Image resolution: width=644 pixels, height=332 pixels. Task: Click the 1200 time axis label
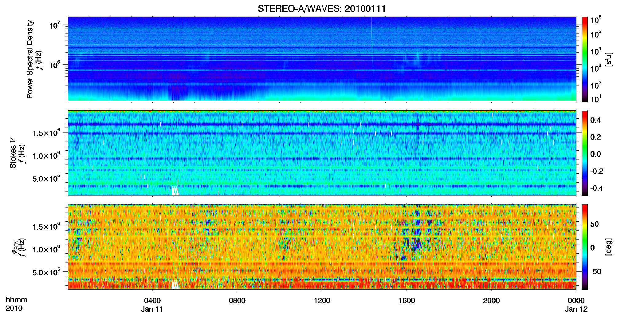point(322,301)
